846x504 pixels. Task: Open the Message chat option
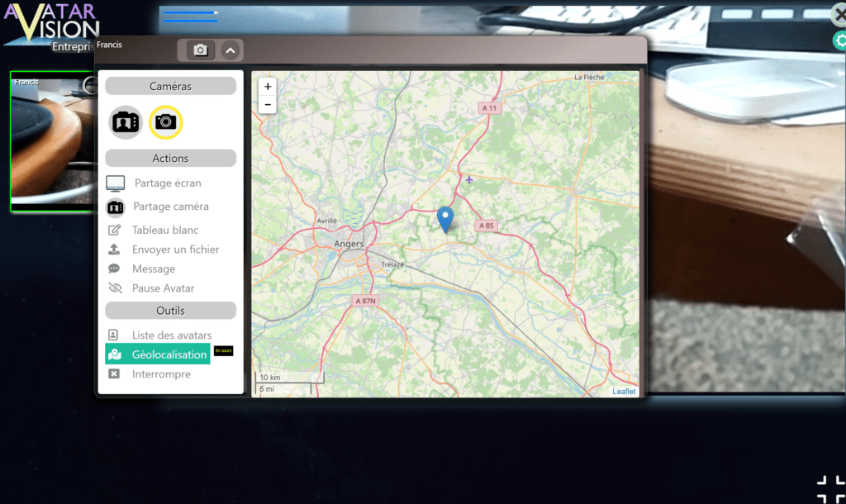(x=153, y=269)
